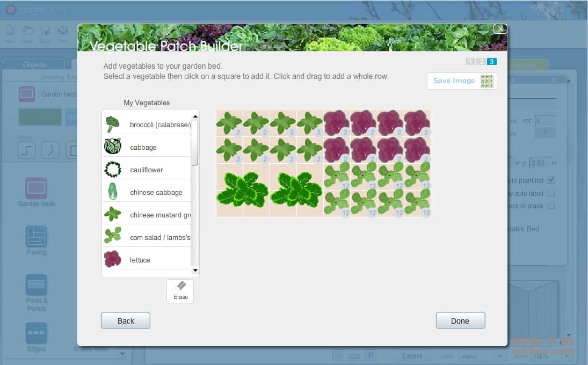Select the Erase tool
The width and height of the screenshot is (588, 365).
pos(180,291)
